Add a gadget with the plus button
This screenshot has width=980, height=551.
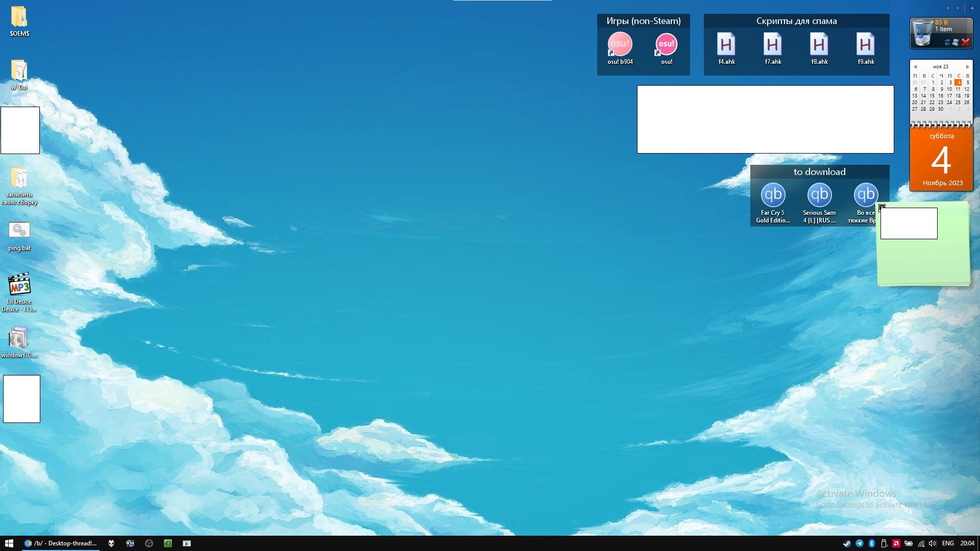pos(972,8)
